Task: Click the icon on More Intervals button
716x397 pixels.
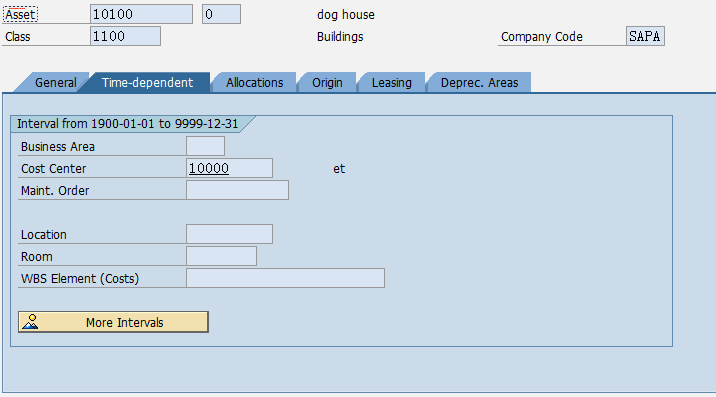Action: (31, 322)
